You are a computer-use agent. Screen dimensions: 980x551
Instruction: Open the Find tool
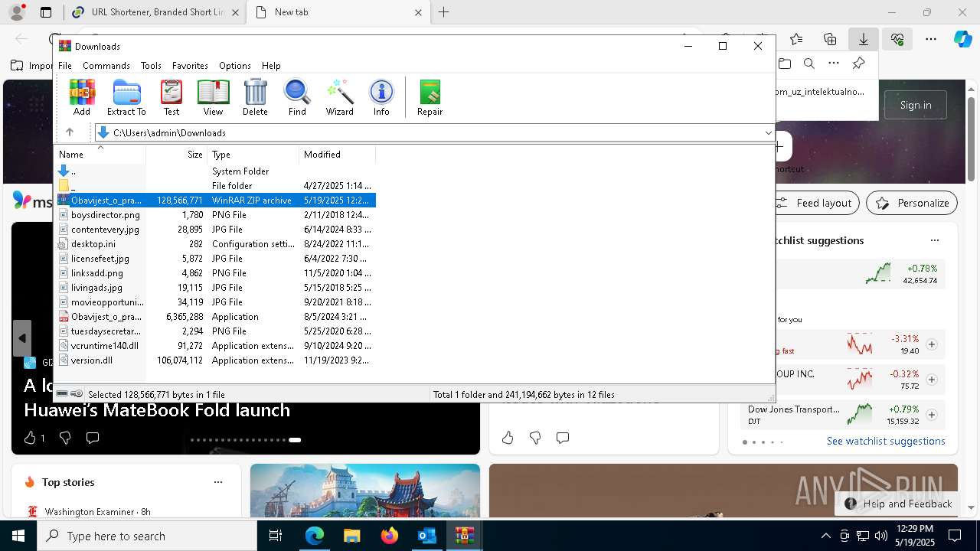point(297,97)
